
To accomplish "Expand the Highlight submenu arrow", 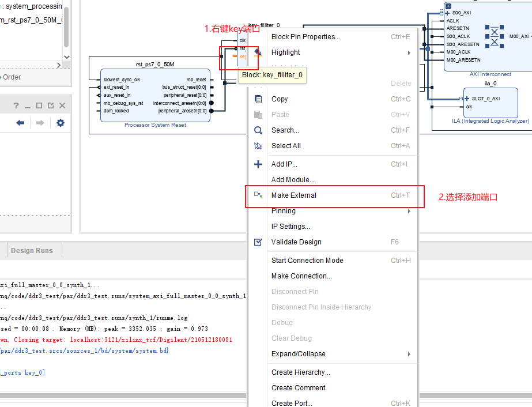I will pos(409,52).
